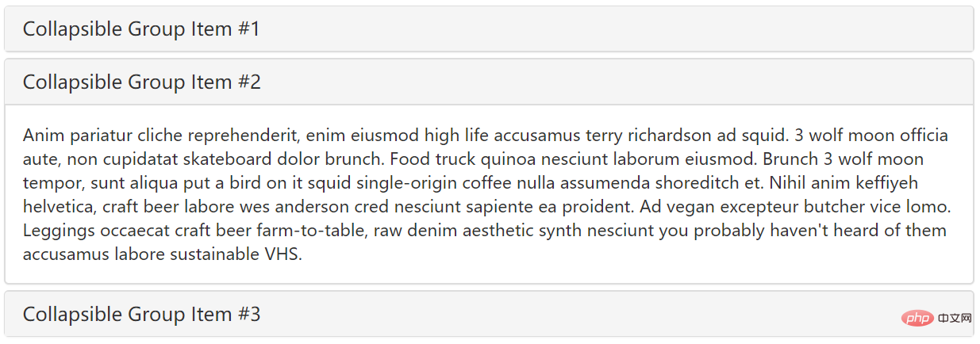Click the '#3' in the third header
980x344 pixels.
point(248,314)
